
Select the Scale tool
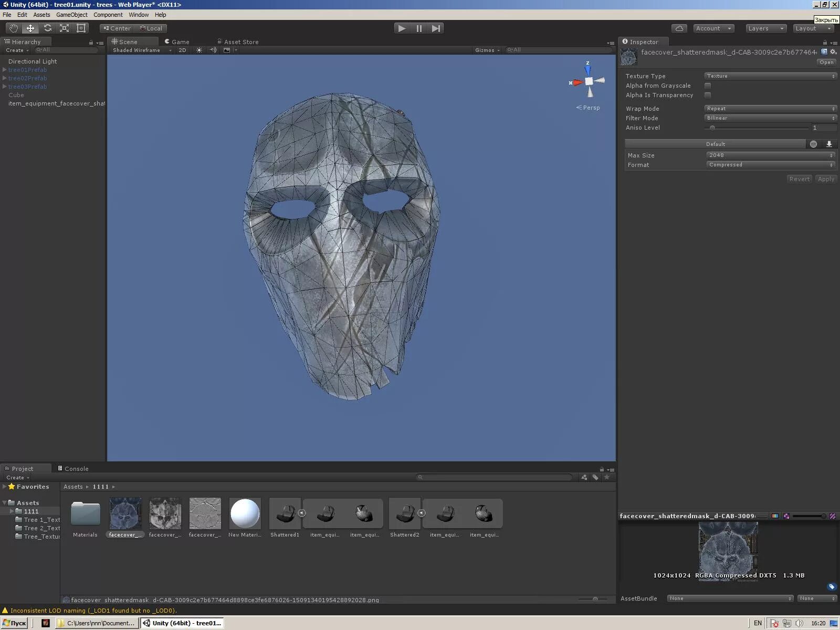coord(64,28)
